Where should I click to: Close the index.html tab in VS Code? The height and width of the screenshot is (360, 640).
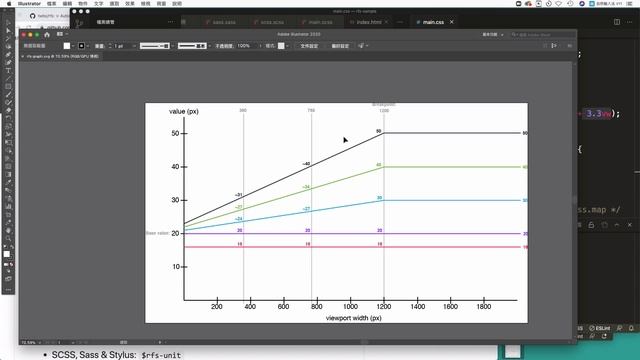pos(386,22)
